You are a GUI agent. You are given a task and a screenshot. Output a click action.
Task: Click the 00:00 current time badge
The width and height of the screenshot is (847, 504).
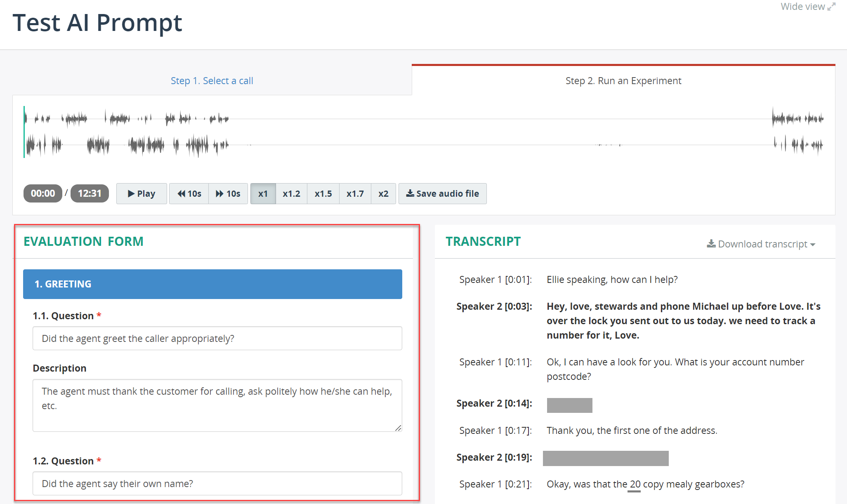[x=43, y=193]
